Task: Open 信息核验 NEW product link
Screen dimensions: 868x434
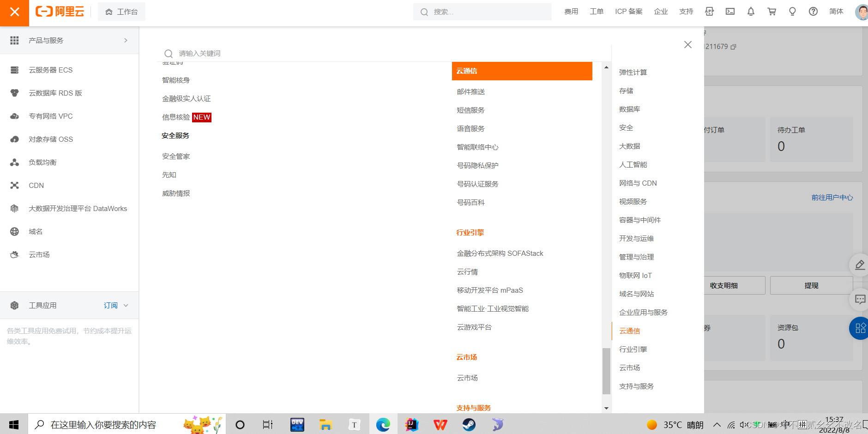Action: pos(187,117)
